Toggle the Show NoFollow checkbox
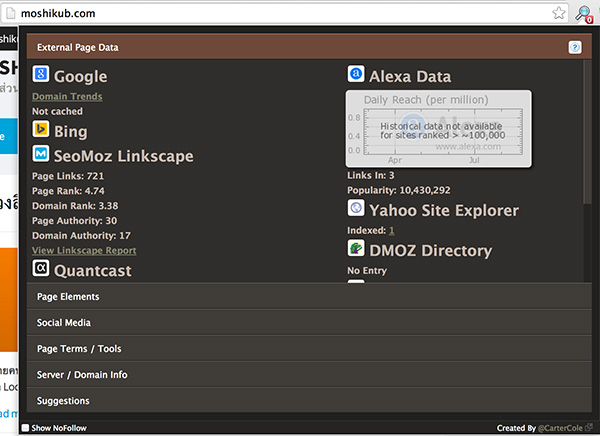The width and height of the screenshot is (600, 436). coord(25,428)
